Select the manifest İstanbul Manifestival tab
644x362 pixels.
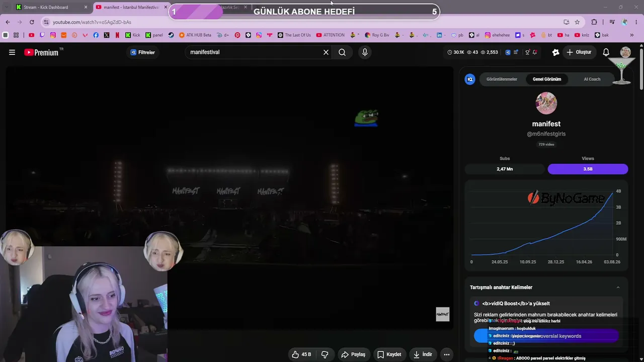131,7
